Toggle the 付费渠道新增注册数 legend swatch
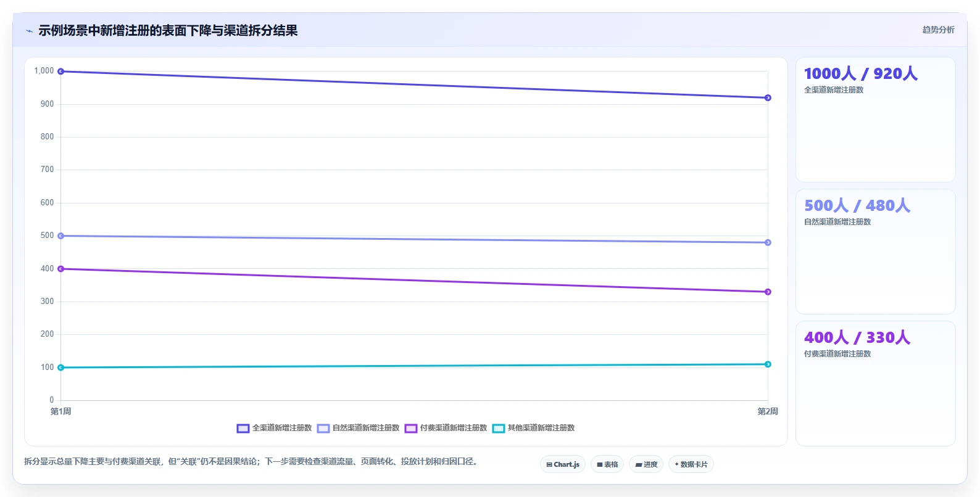The width and height of the screenshot is (980, 497). tap(411, 429)
